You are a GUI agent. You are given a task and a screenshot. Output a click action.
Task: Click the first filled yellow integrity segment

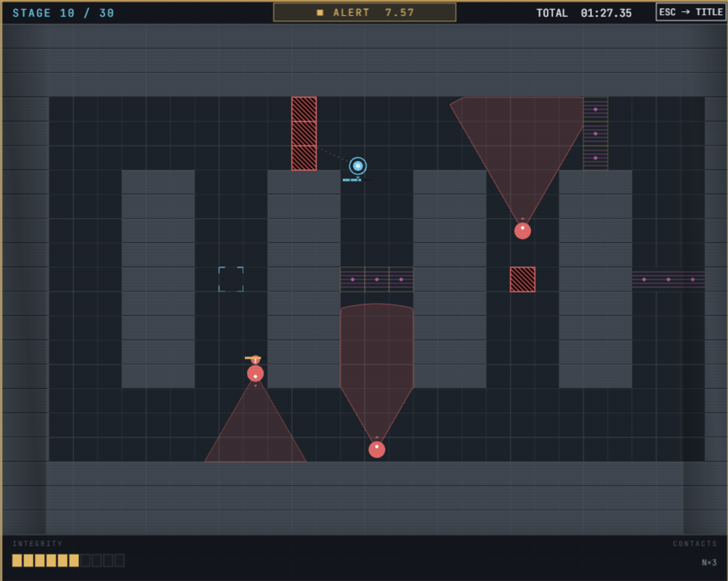[17, 560]
